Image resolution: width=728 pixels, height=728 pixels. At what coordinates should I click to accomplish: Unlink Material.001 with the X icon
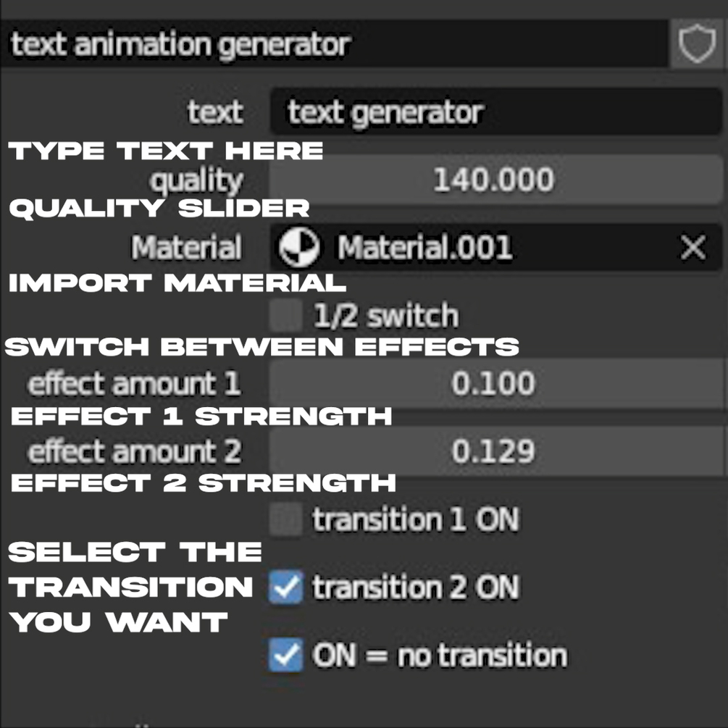pos(693,248)
